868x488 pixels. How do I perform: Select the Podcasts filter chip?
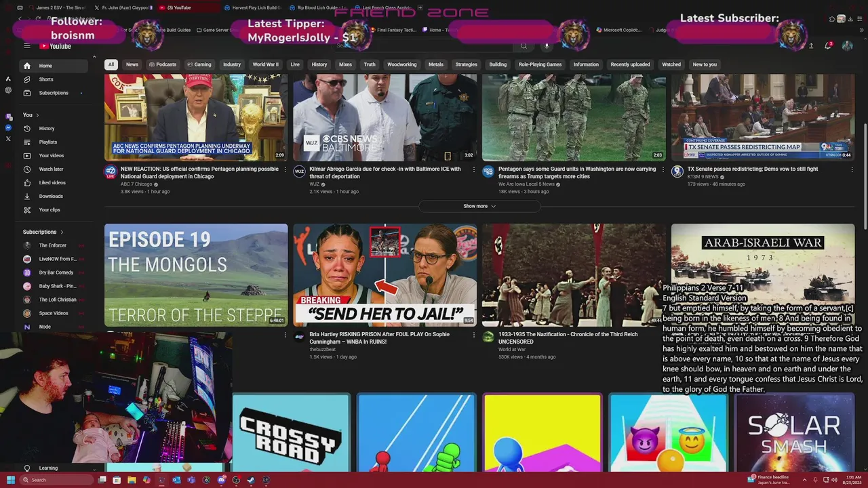tap(163, 64)
